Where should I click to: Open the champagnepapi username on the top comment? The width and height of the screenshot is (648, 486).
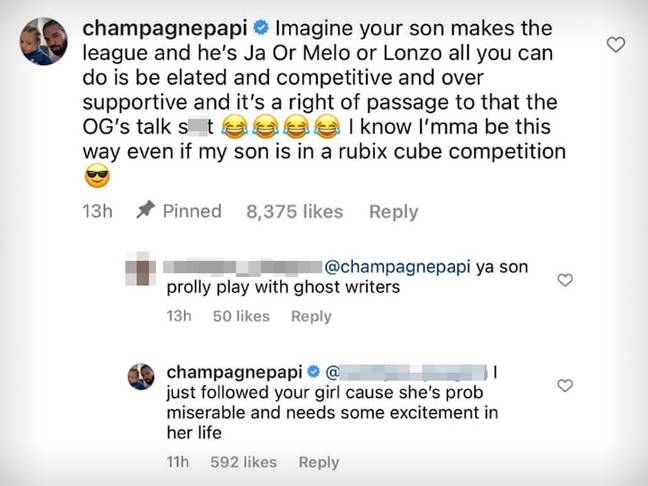[165, 28]
